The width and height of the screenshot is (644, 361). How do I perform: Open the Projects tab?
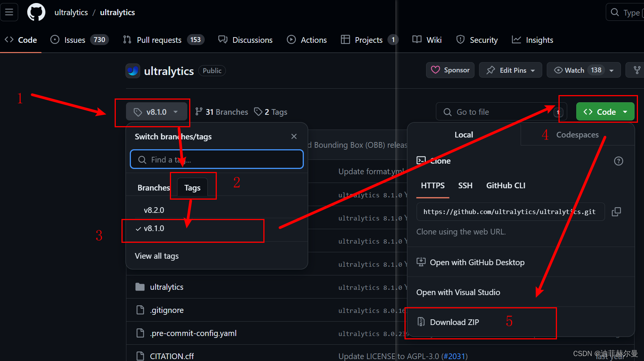point(369,40)
